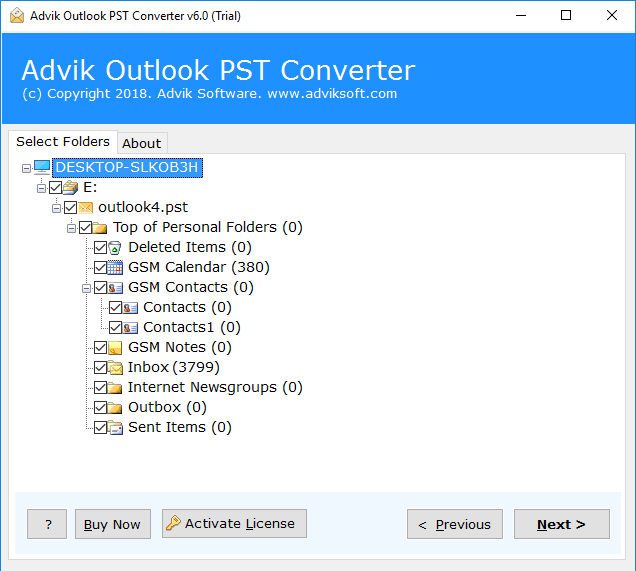Open Activate License dialog
636x571 pixels.
click(x=234, y=524)
